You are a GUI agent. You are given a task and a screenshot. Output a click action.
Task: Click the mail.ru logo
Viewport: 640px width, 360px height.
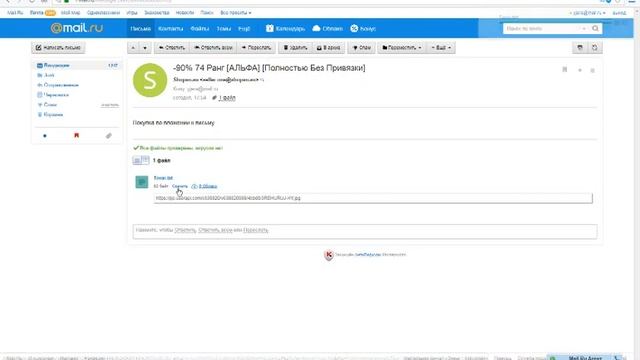coord(77,28)
